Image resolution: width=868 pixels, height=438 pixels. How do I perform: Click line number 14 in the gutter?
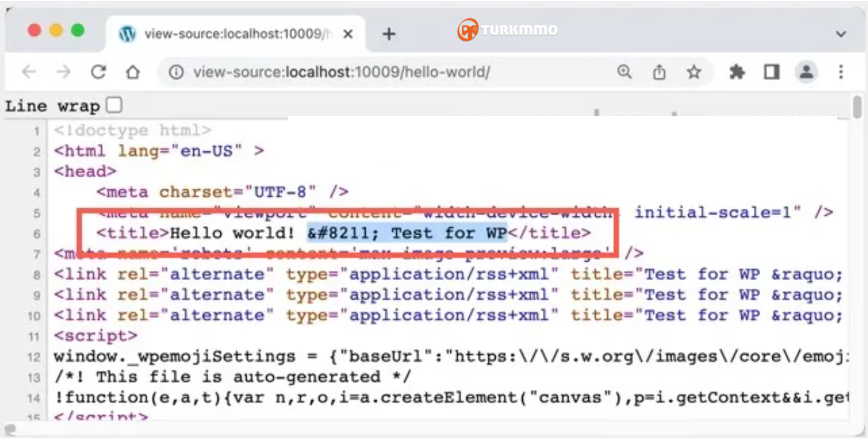tap(34, 399)
